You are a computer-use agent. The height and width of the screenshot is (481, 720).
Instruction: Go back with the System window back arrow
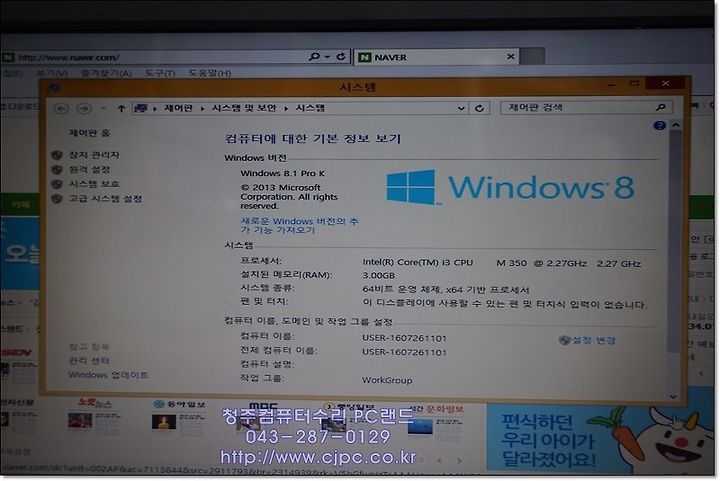click(62, 108)
